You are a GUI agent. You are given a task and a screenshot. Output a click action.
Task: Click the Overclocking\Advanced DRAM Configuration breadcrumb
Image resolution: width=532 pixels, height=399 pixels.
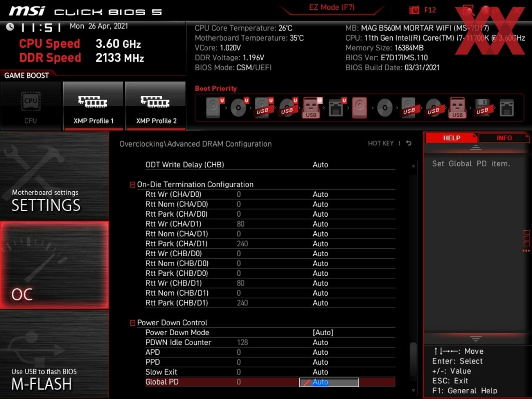point(196,144)
